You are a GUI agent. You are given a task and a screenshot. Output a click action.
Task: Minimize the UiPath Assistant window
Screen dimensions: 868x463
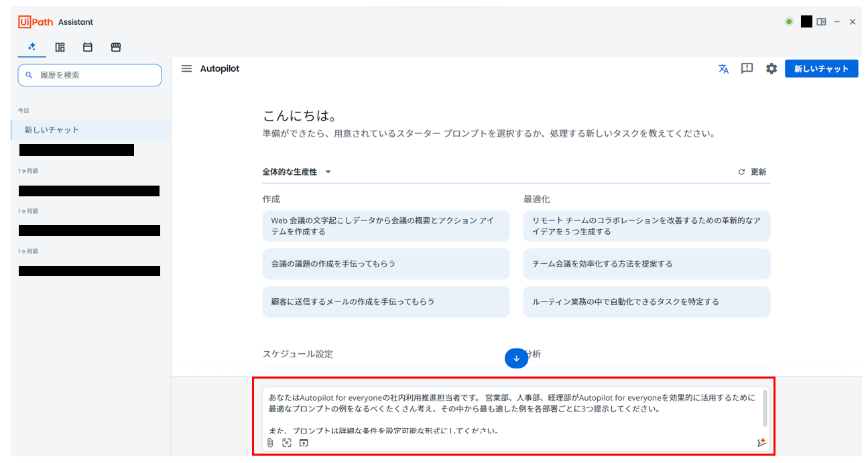837,22
